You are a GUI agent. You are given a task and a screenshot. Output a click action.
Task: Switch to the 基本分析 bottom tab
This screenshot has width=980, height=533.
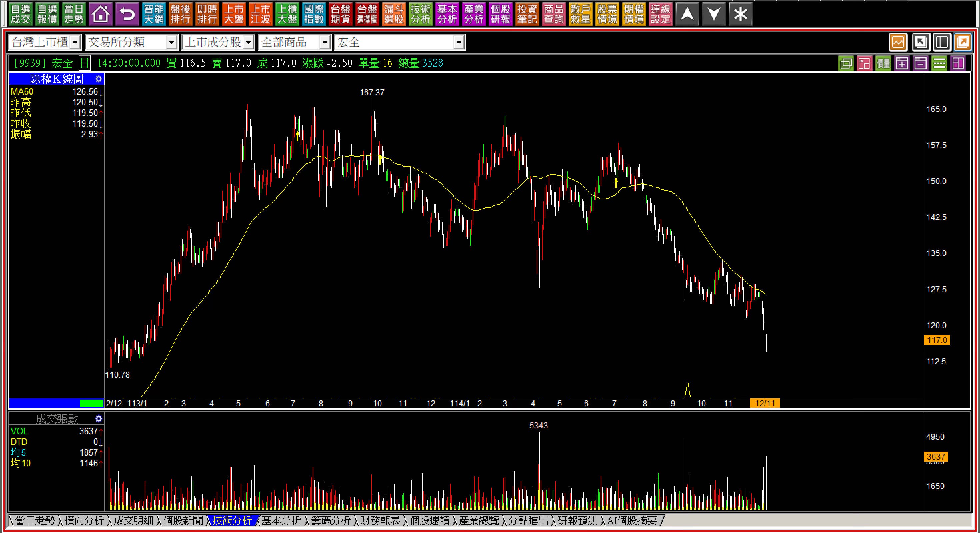[281, 520]
